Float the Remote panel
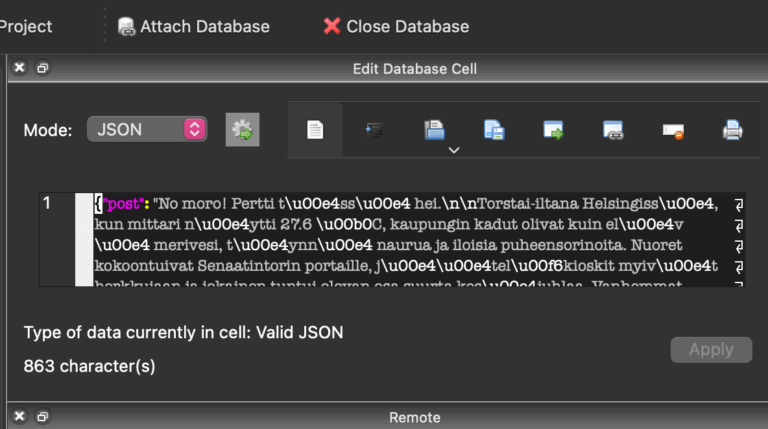The width and height of the screenshot is (768, 429). pos(43,417)
